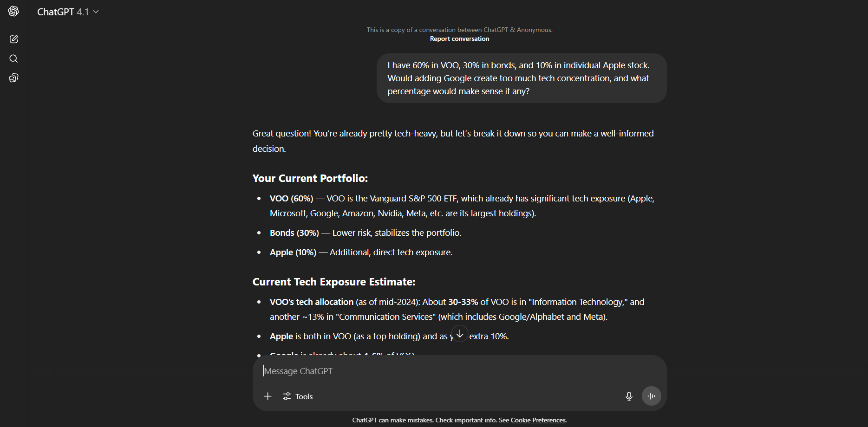868x427 pixels.
Task: Click the microphone dictation icon
Action: (629, 396)
